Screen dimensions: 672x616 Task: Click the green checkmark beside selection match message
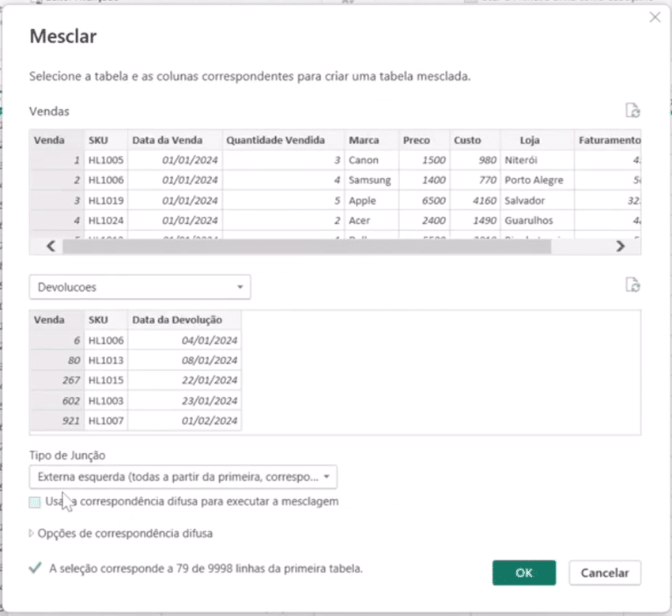pyautogui.click(x=35, y=568)
